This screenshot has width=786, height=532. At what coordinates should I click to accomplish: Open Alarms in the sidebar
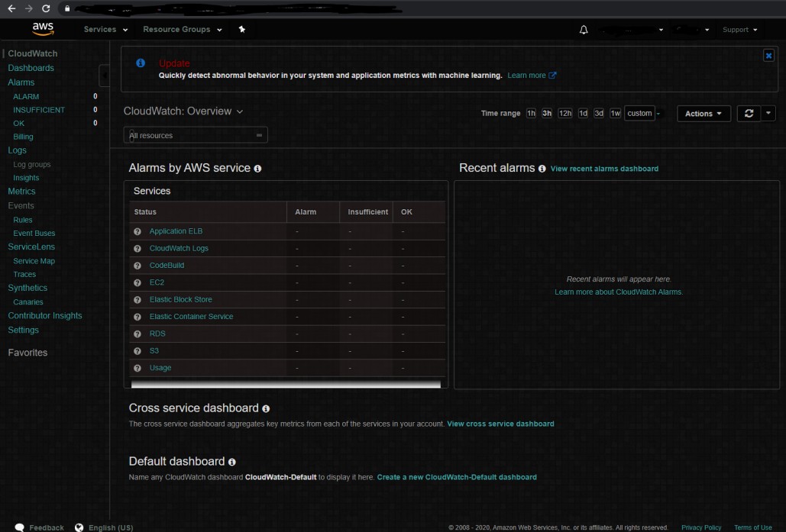(x=21, y=82)
